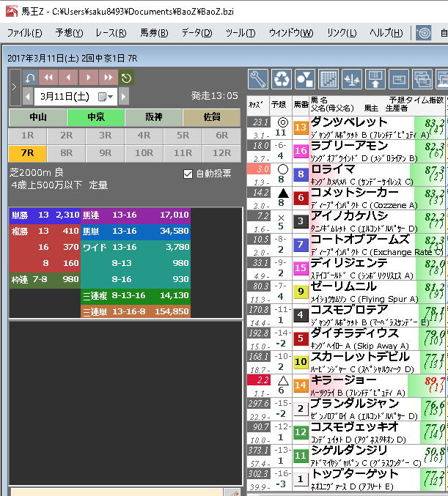Click the small card panel icon

[399, 79]
